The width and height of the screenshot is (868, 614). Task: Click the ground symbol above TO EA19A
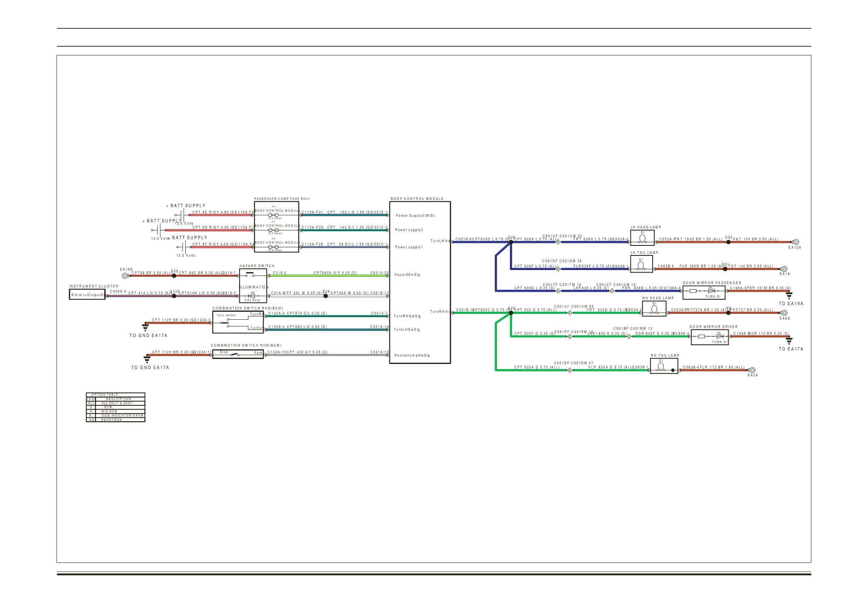coord(789,295)
